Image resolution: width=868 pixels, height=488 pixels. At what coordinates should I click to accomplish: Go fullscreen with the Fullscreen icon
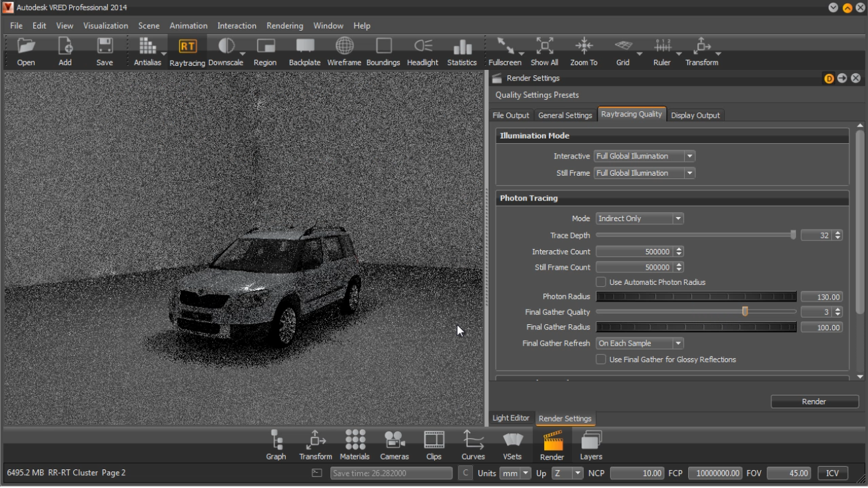(505, 51)
